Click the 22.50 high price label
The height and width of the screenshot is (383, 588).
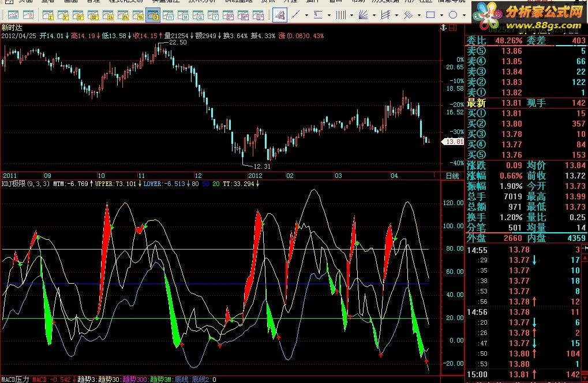click(x=178, y=42)
